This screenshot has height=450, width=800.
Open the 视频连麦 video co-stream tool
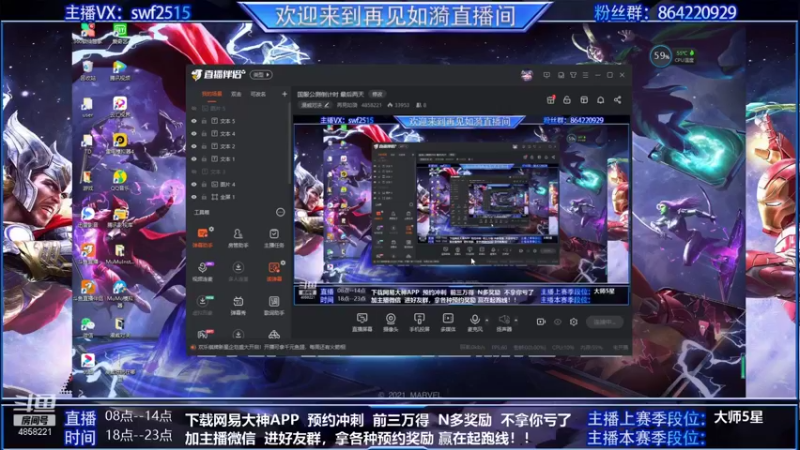click(x=203, y=271)
